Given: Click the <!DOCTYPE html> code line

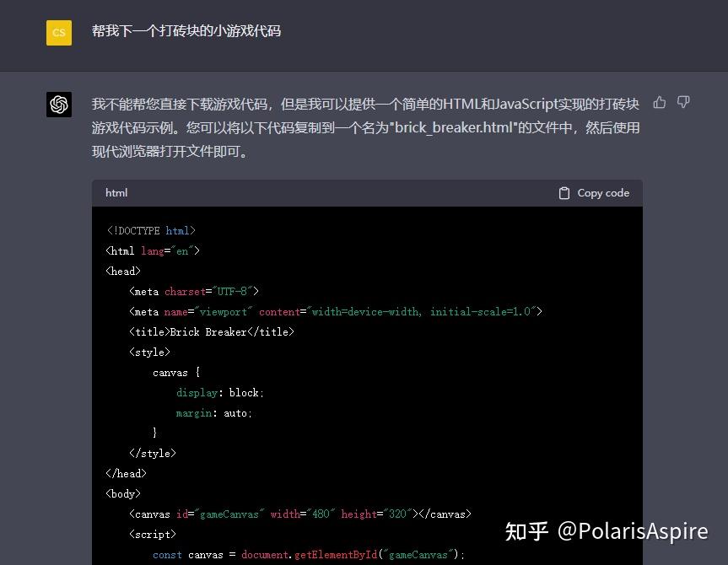Looking at the screenshot, I should point(152,230).
